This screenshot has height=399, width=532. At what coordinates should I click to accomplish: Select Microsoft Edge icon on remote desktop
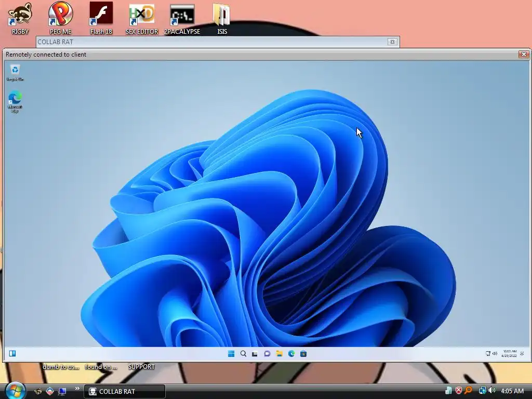pos(15,101)
